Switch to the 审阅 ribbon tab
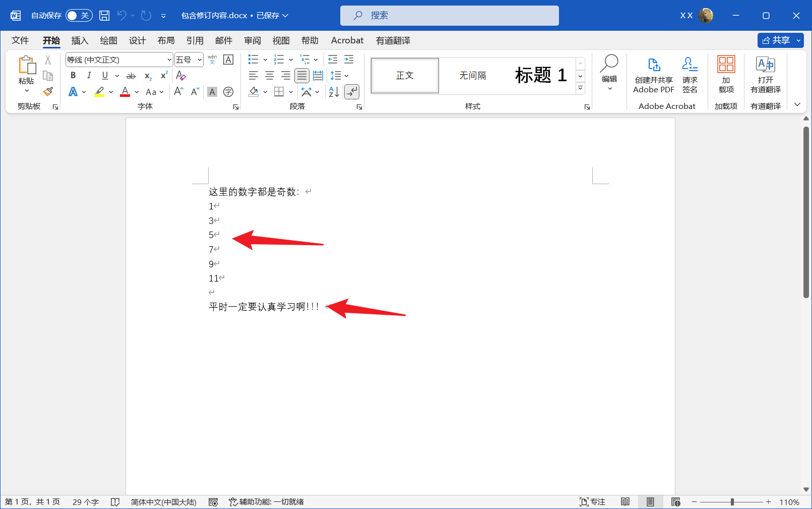Viewport: 812px width, 509px height. tap(252, 40)
